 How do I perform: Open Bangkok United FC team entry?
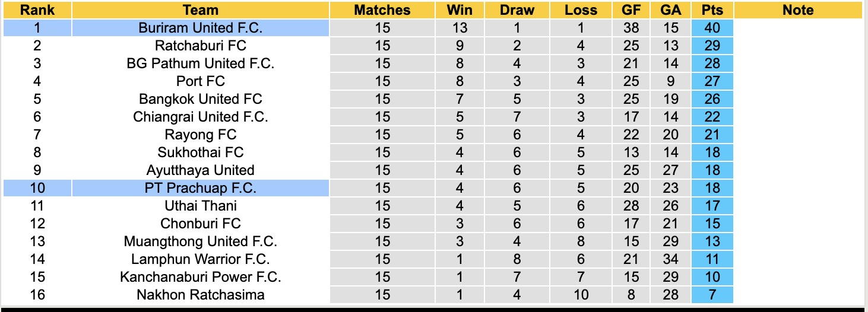point(200,99)
